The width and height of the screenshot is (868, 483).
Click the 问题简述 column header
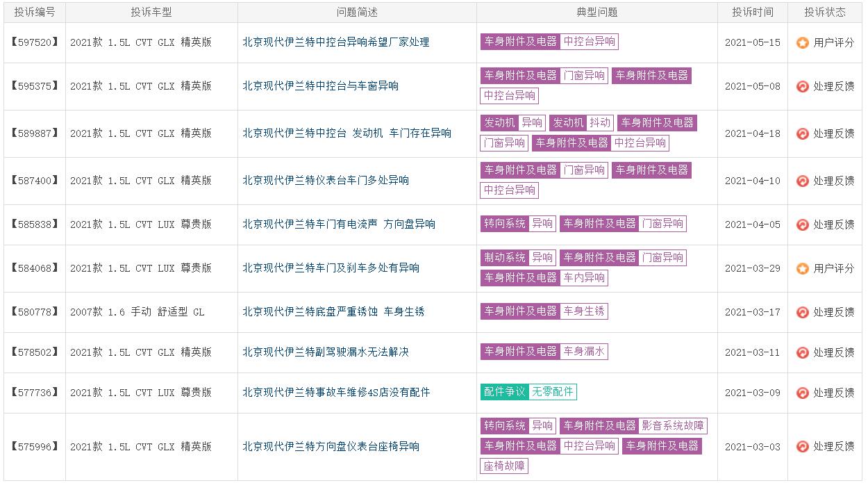(x=357, y=12)
